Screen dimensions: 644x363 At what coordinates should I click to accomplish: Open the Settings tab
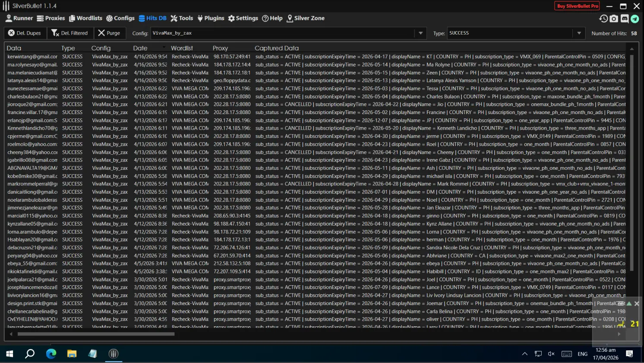coord(243,18)
